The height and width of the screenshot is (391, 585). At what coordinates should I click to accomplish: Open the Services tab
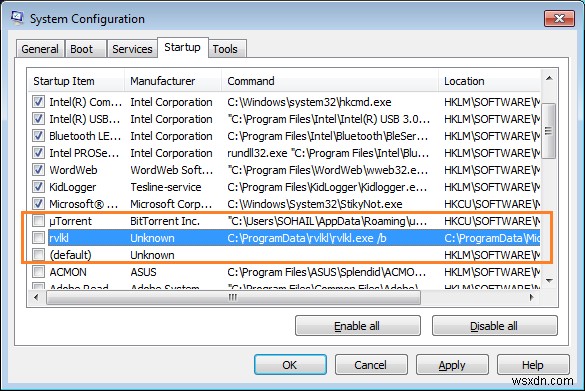[x=132, y=49]
